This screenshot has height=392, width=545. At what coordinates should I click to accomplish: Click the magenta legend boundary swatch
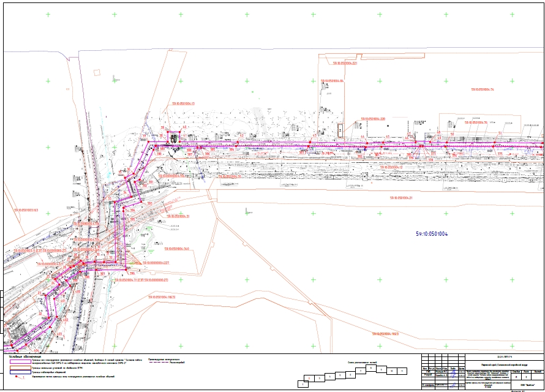[20, 362]
